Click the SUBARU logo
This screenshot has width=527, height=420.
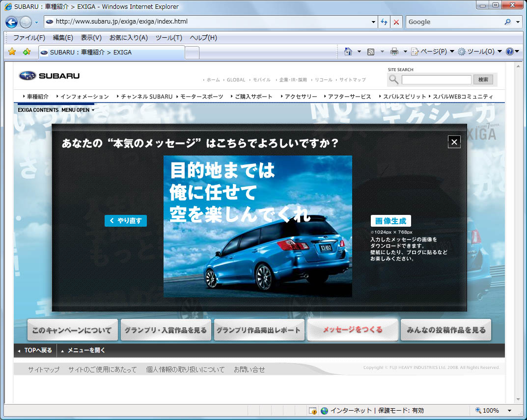click(49, 76)
